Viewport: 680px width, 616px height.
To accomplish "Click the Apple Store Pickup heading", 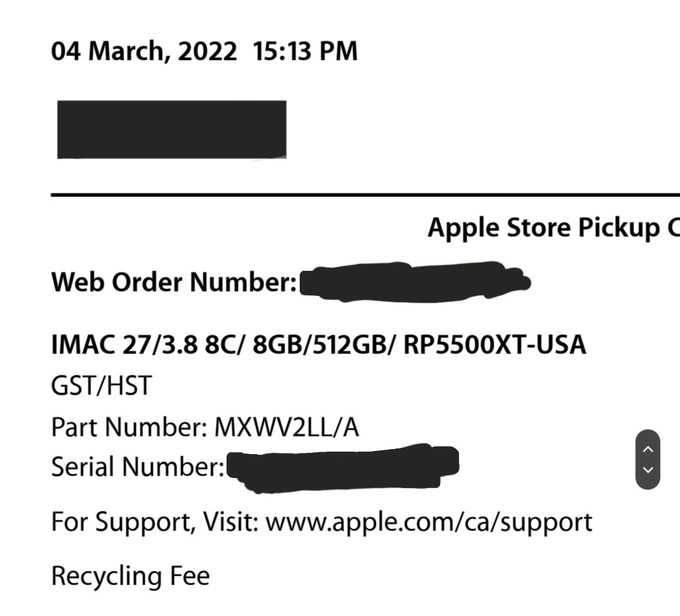I will [x=554, y=228].
